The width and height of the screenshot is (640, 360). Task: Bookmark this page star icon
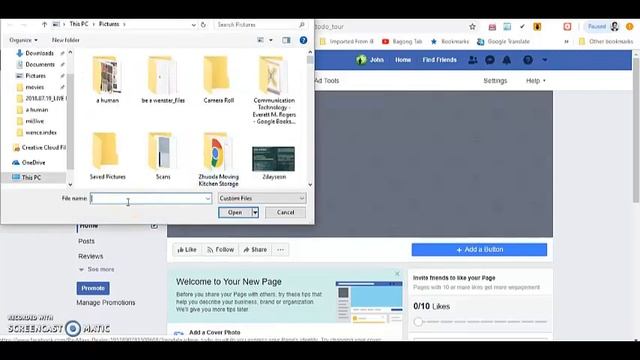coord(472,27)
